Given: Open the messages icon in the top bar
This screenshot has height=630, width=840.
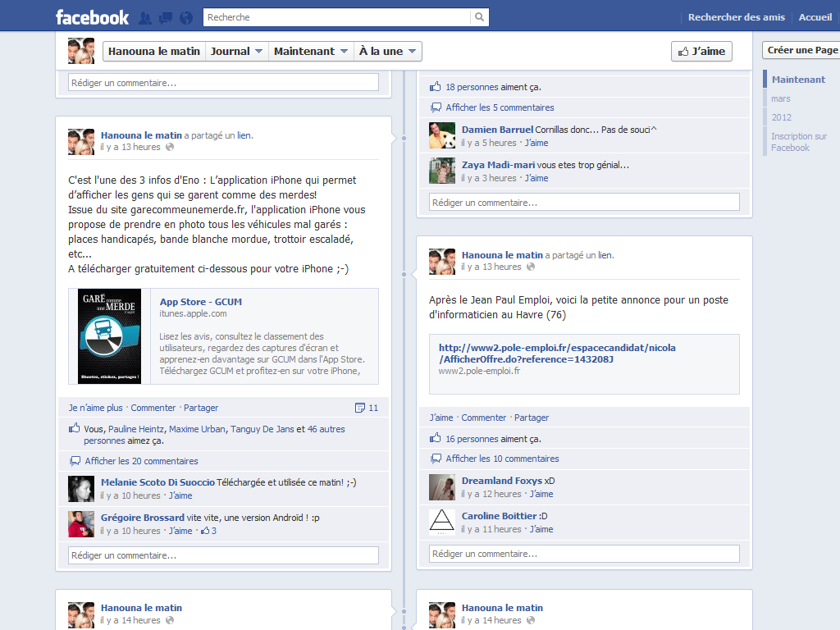Looking at the screenshot, I should [166, 18].
